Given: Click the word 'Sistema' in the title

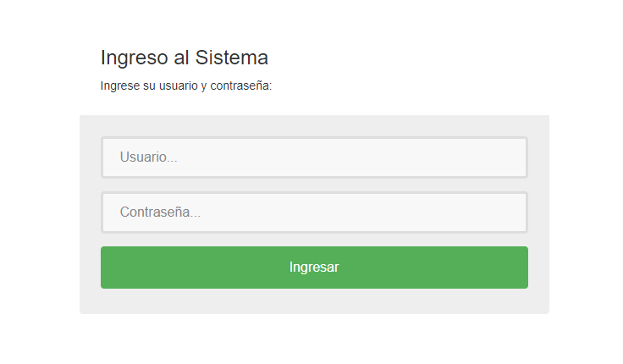Looking at the screenshot, I should 232,58.
